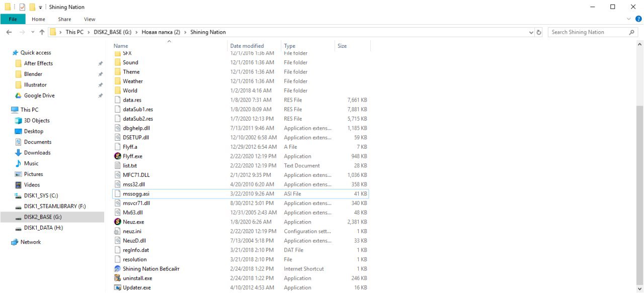Viewport: 644px width, 293px height.
Task: Select the Neuz.exe application icon
Action: pos(118,222)
